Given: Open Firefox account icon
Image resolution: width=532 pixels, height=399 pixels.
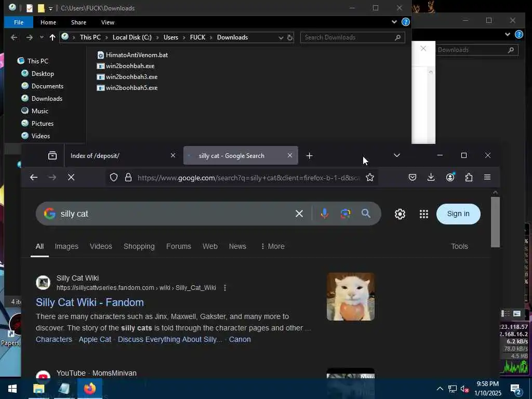Looking at the screenshot, I should pyautogui.click(x=450, y=178).
